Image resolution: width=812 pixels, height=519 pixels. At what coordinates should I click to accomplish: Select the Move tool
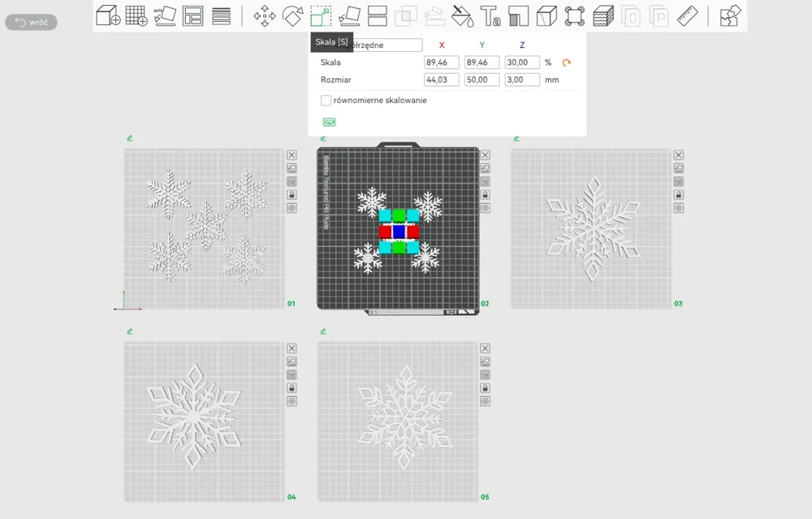(x=265, y=15)
